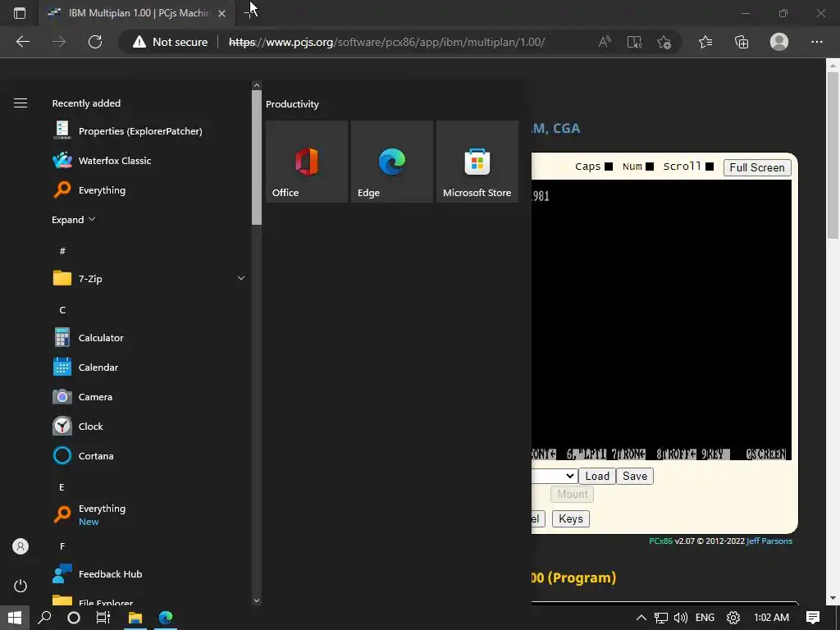Open the settings gear in the system tray
Viewport: 840px width, 630px height.
click(733, 618)
